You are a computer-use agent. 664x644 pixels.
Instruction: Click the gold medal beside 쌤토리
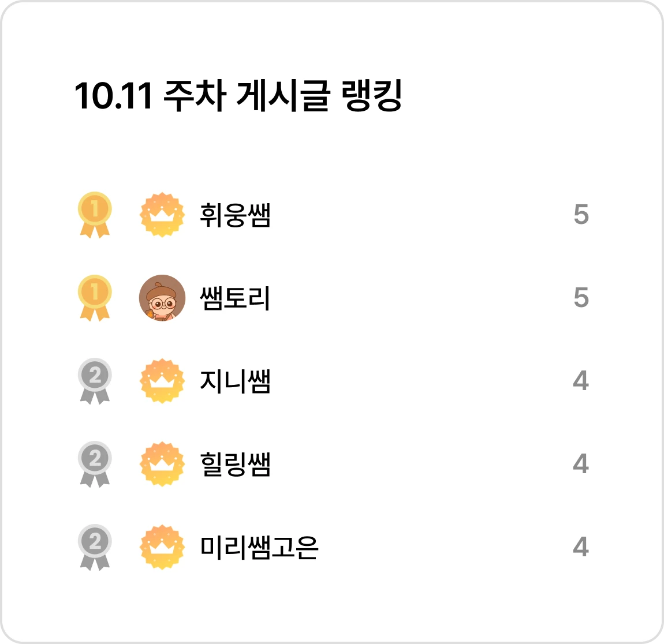(x=95, y=297)
